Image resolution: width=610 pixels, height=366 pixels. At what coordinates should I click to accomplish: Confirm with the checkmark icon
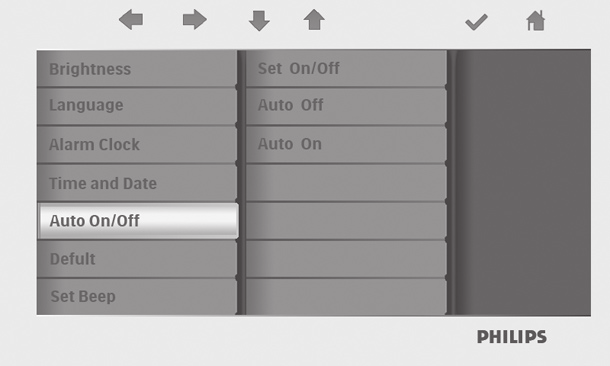coord(477,22)
